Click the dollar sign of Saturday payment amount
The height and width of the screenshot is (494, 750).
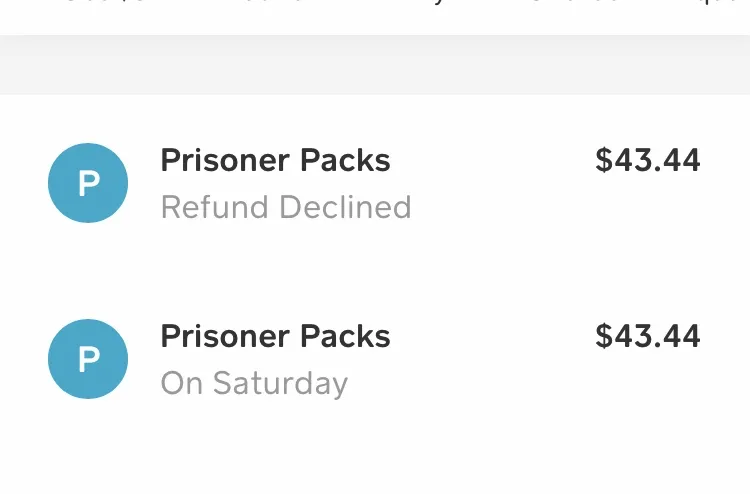pyautogui.click(x=604, y=336)
